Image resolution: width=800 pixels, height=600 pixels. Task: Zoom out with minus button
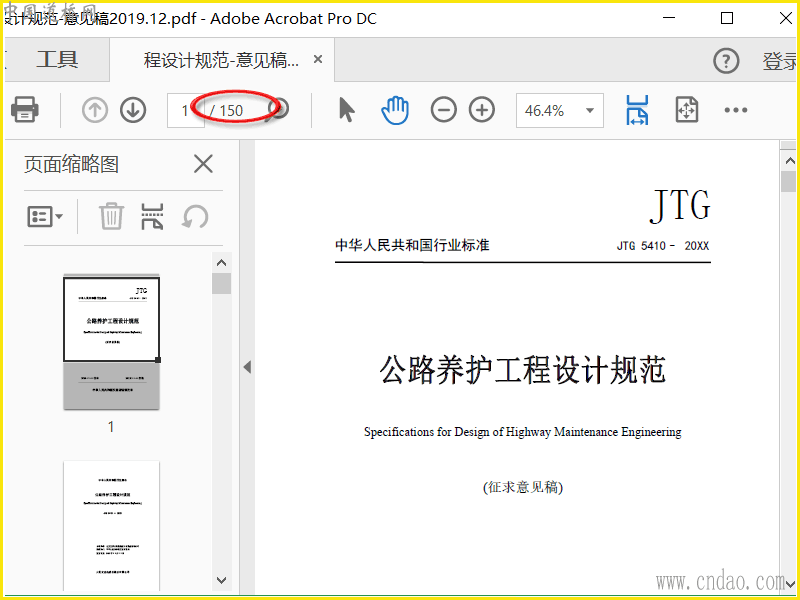pyautogui.click(x=443, y=110)
